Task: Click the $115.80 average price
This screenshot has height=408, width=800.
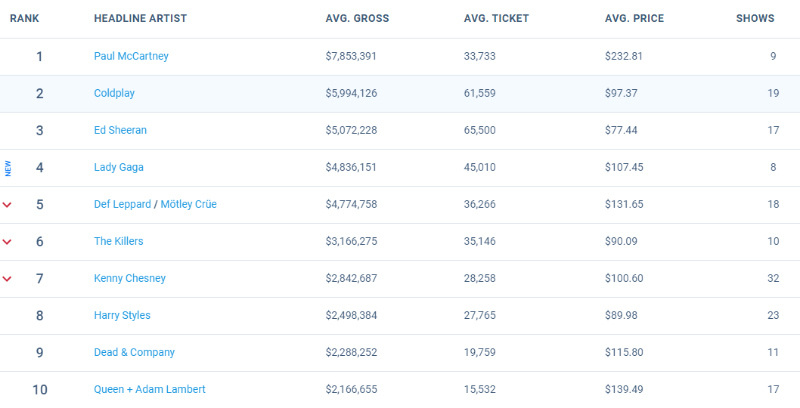Action: pos(624,352)
